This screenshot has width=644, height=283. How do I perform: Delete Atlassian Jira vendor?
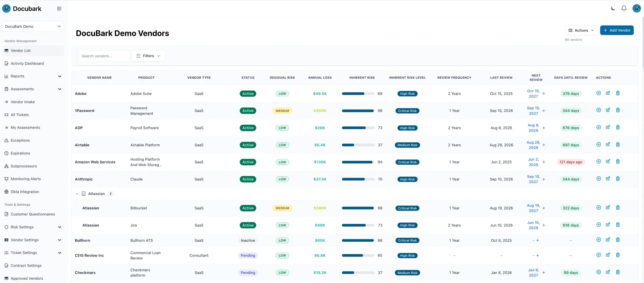pyautogui.click(x=618, y=225)
